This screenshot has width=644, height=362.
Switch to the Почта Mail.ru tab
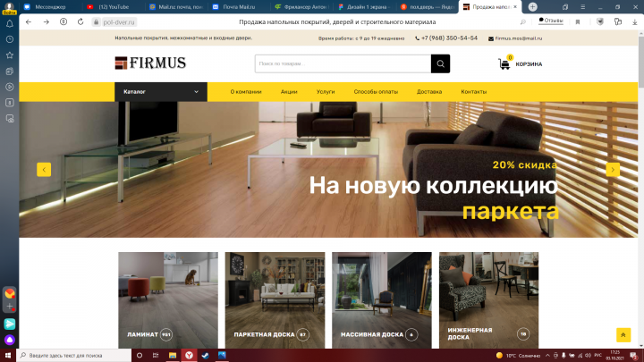239,7
